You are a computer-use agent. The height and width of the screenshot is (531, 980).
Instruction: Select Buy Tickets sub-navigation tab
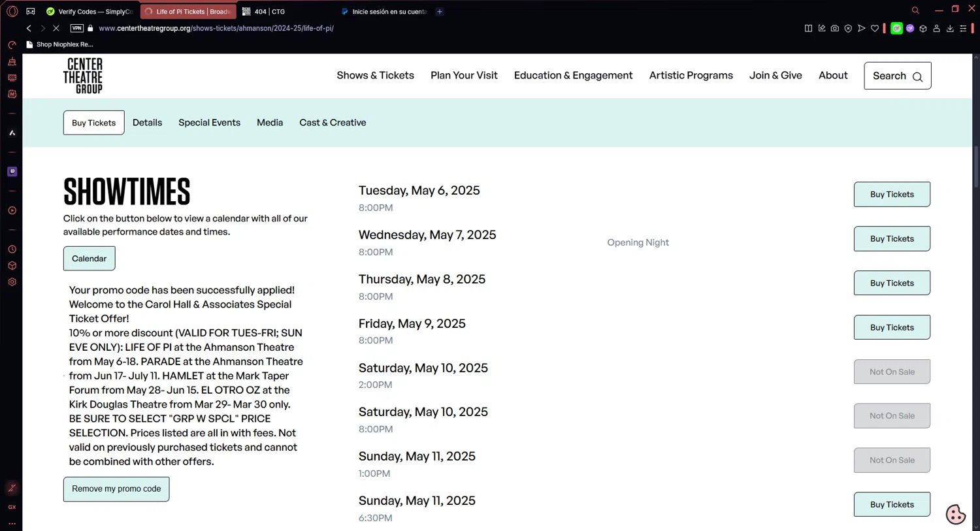93,123
